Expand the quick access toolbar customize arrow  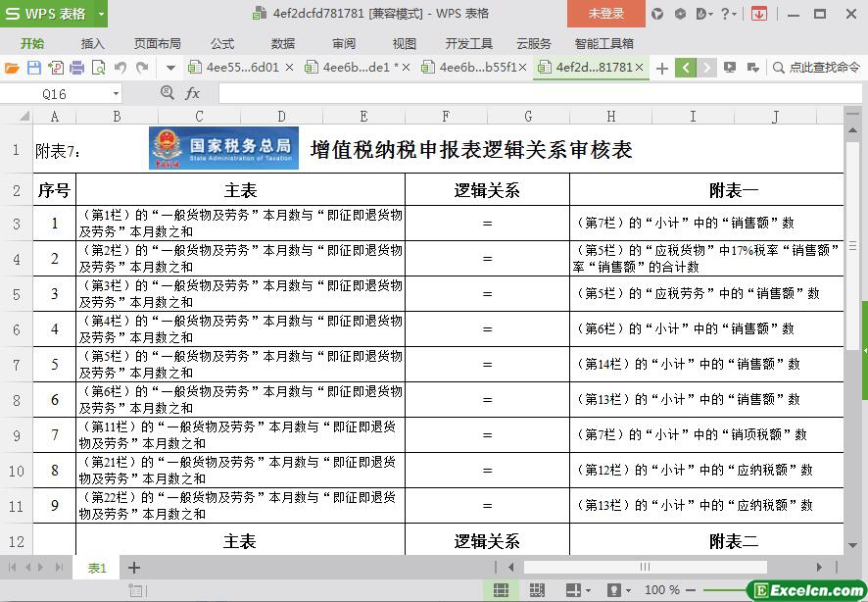pos(170,68)
